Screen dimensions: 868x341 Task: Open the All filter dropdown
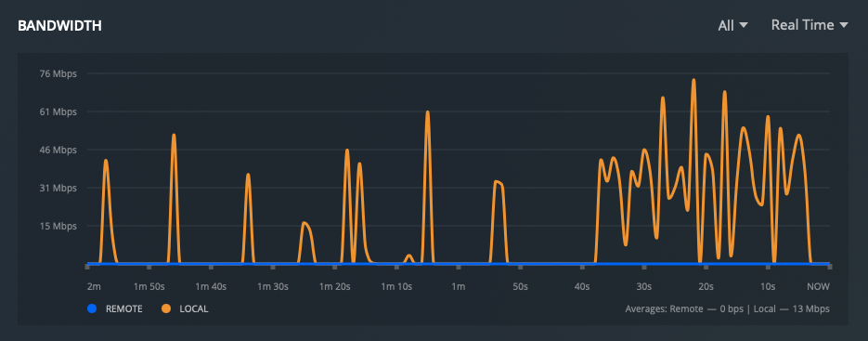tap(733, 25)
